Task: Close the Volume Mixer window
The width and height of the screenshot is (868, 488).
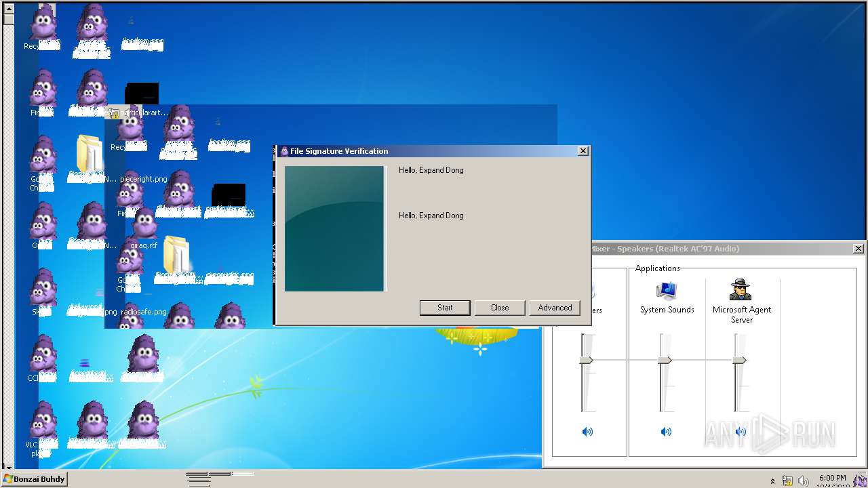Action: pos(859,249)
